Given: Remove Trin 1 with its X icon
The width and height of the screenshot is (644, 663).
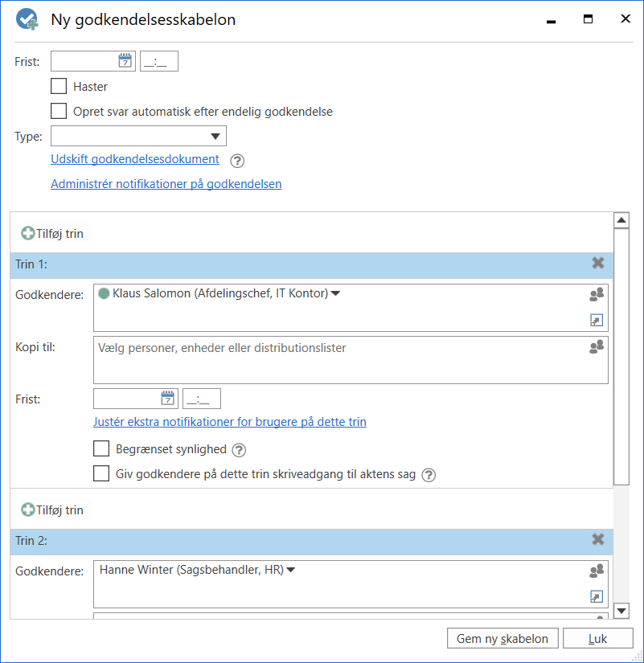Looking at the screenshot, I should [x=597, y=263].
